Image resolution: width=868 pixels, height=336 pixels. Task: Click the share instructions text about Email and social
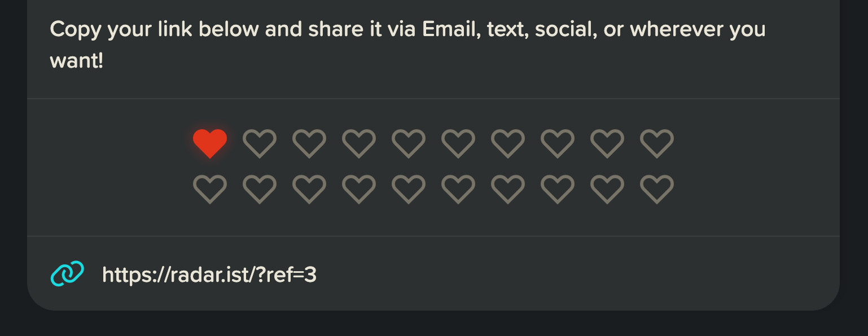click(407, 45)
